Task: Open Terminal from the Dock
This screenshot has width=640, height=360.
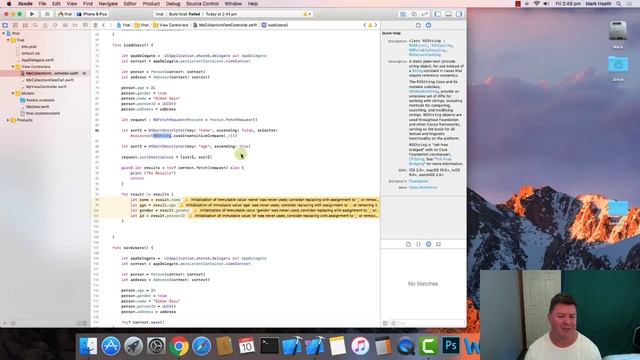Action: tap(269, 346)
